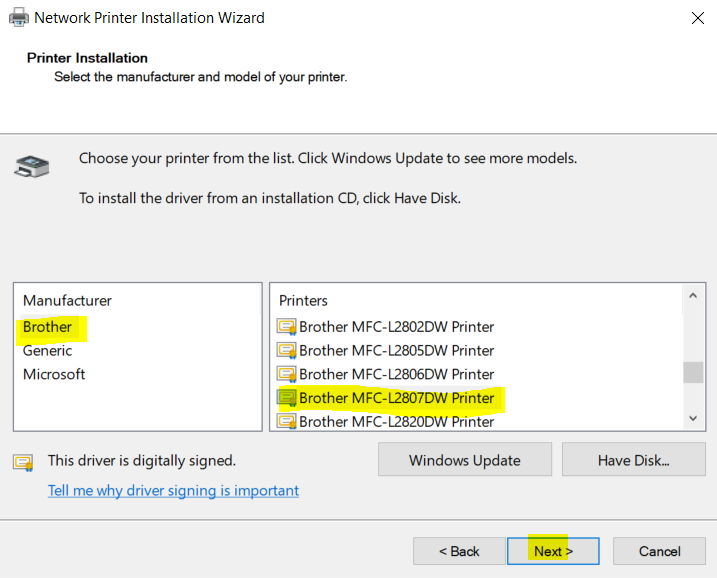The width and height of the screenshot is (717, 578).
Task: Click the Printers list scroll down arrow
Action: [693, 418]
